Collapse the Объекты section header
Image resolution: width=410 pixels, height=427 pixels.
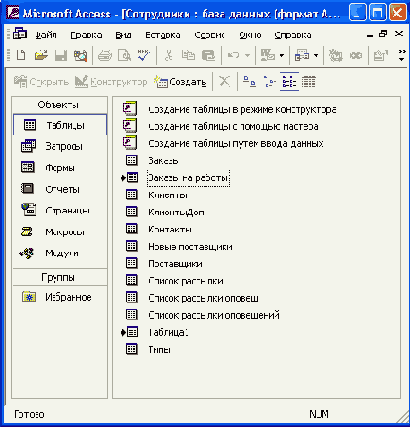(60, 105)
